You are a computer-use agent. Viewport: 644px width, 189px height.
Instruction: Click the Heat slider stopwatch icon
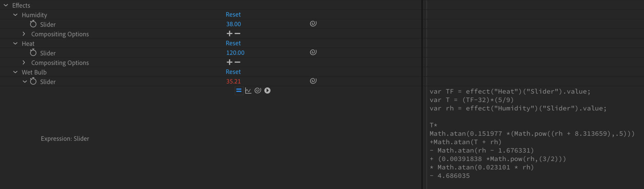pyautogui.click(x=33, y=53)
